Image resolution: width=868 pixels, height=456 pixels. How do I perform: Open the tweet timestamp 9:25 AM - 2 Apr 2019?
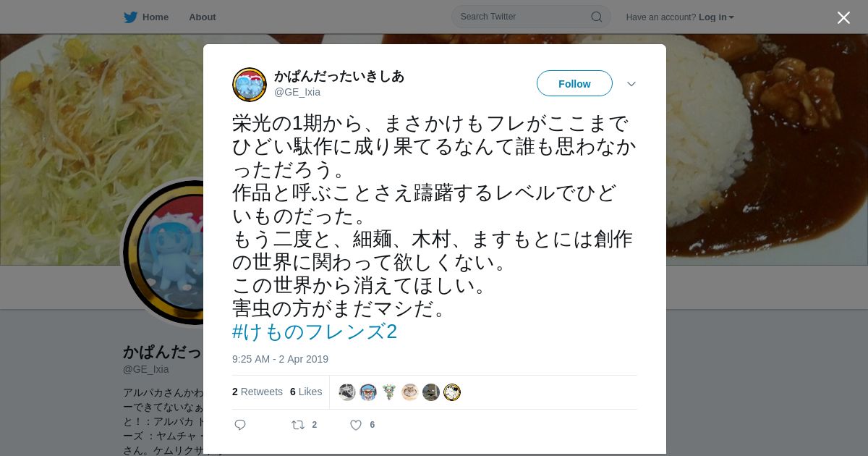coord(280,359)
